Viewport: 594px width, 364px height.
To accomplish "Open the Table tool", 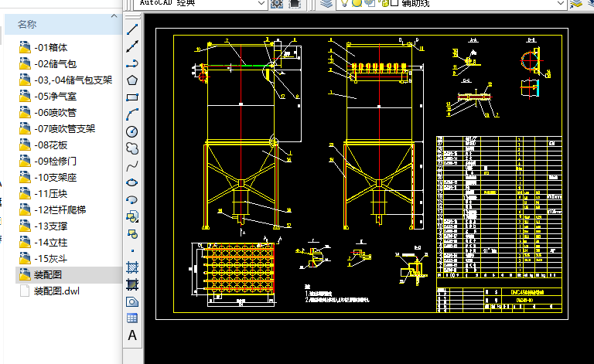I will click(132, 318).
